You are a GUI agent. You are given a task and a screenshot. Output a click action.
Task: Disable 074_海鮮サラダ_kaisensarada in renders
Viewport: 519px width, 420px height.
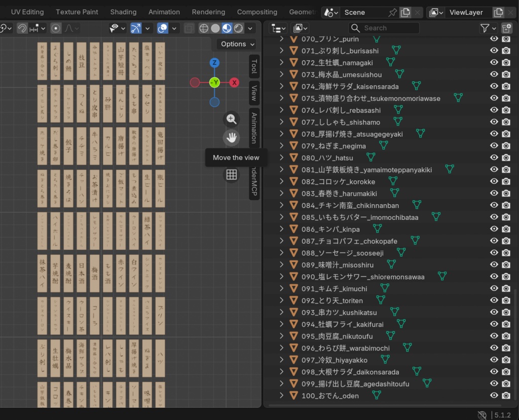click(x=506, y=87)
